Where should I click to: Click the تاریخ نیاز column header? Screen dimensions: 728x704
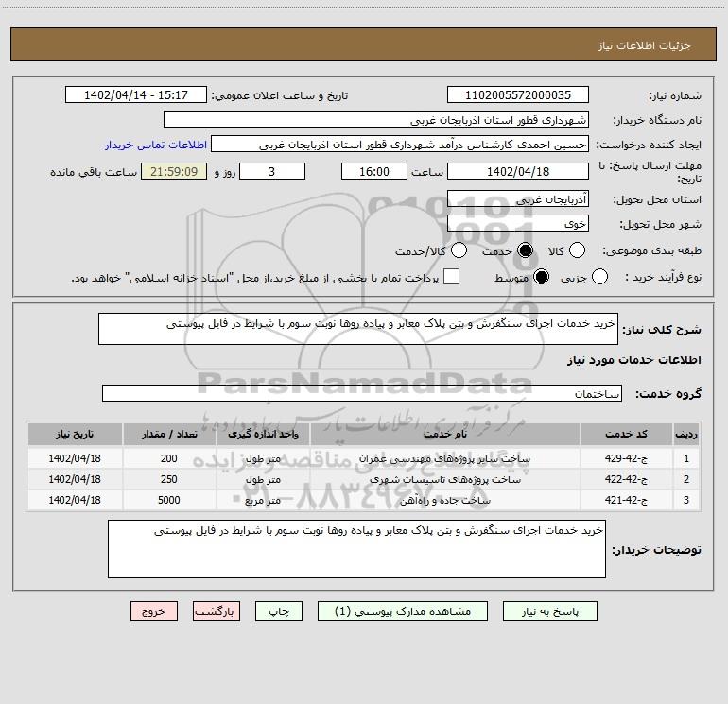point(75,435)
